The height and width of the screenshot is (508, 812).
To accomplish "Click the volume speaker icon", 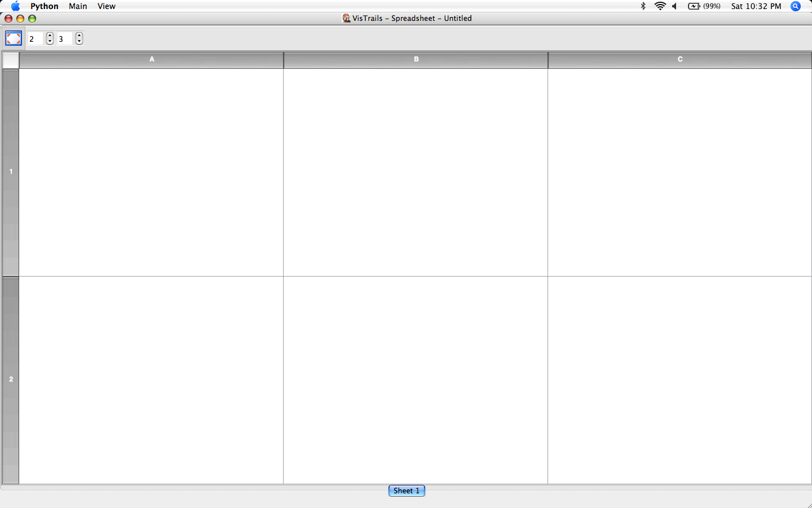I will coord(674,6).
